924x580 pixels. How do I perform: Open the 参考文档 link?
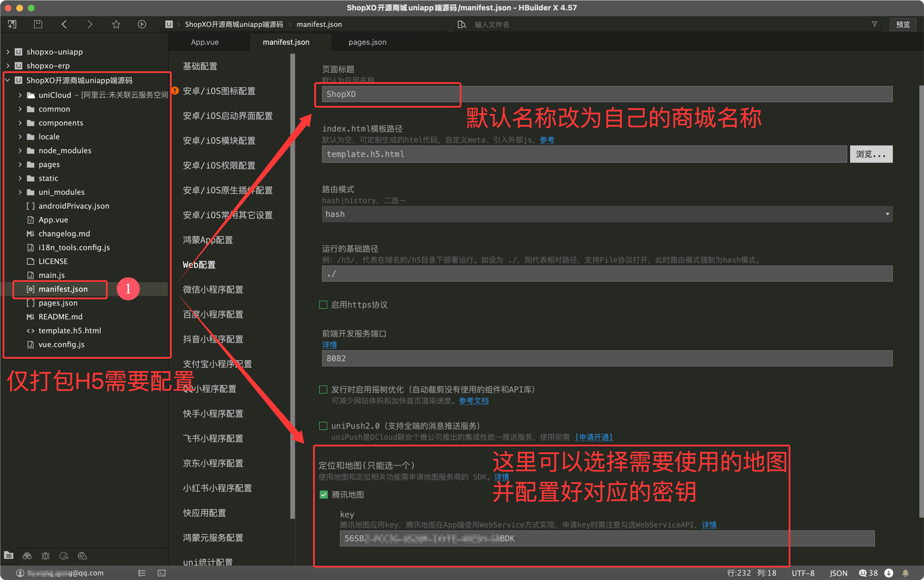tap(474, 401)
